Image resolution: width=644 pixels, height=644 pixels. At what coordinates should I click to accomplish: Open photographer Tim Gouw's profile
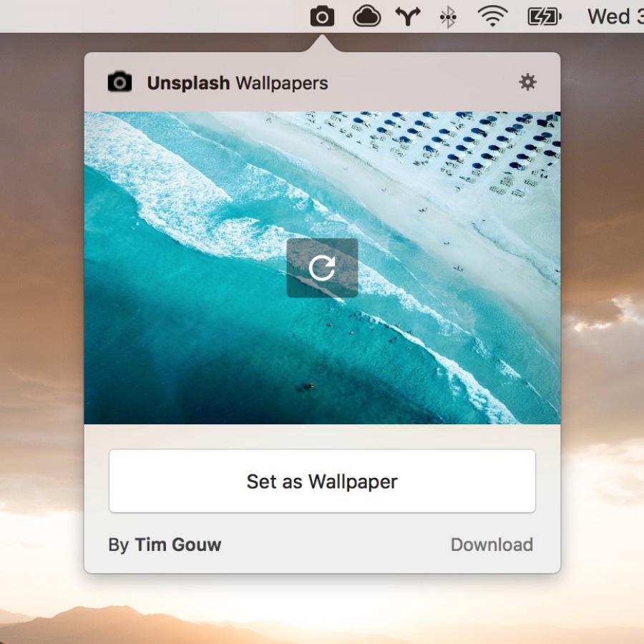[177, 545]
